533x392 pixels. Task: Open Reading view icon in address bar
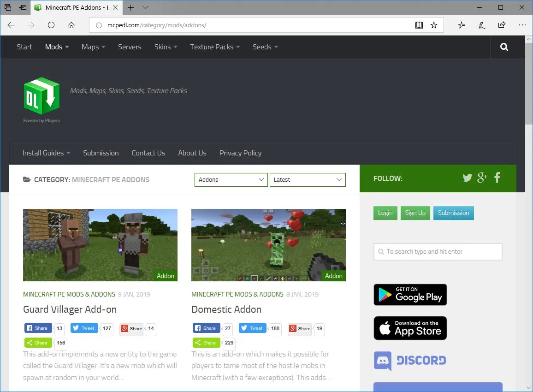(x=419, y=25)
